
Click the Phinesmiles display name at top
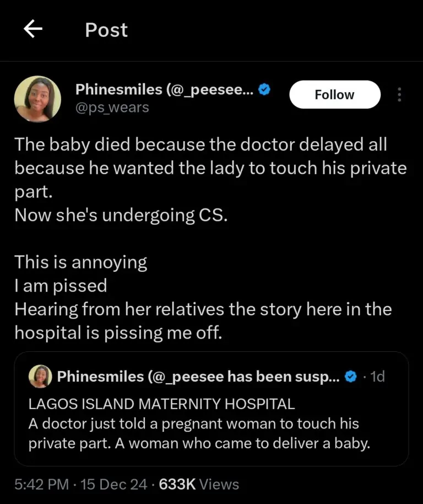164,89
